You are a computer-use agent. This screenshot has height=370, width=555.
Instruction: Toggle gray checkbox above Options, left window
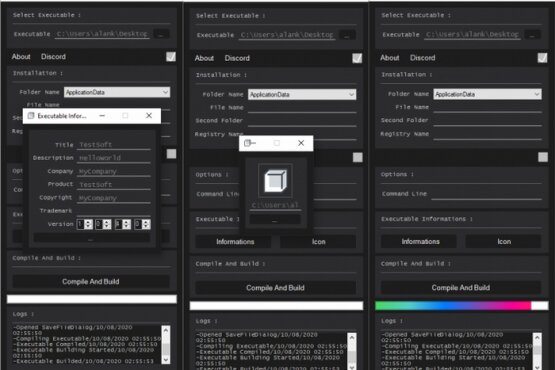171,154
